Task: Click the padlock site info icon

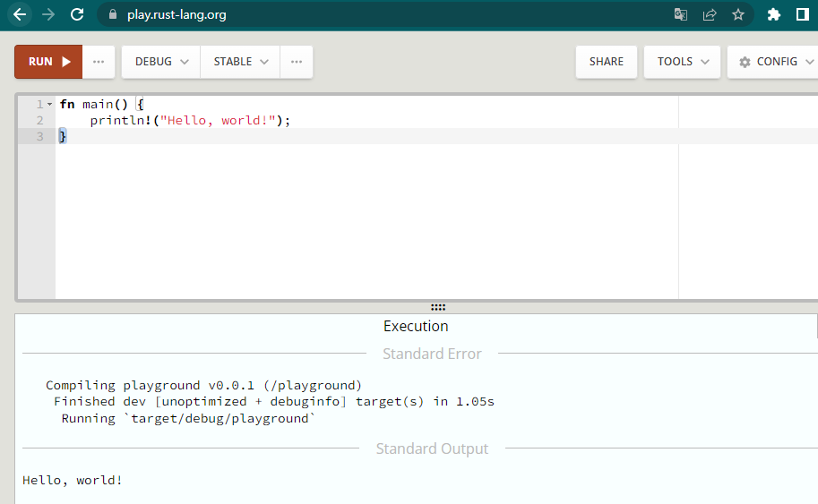Action: (112, 14)
